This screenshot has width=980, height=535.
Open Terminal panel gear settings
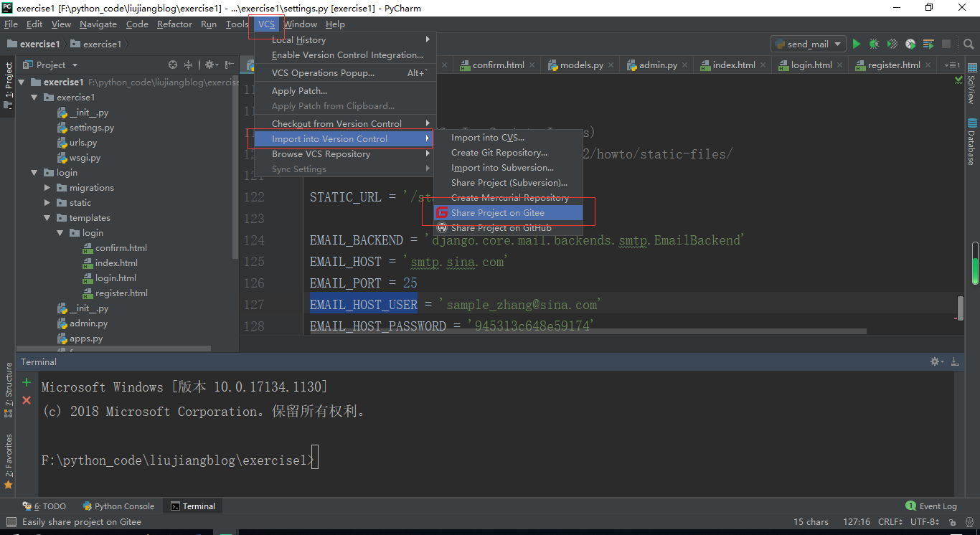tap(936, 362)
